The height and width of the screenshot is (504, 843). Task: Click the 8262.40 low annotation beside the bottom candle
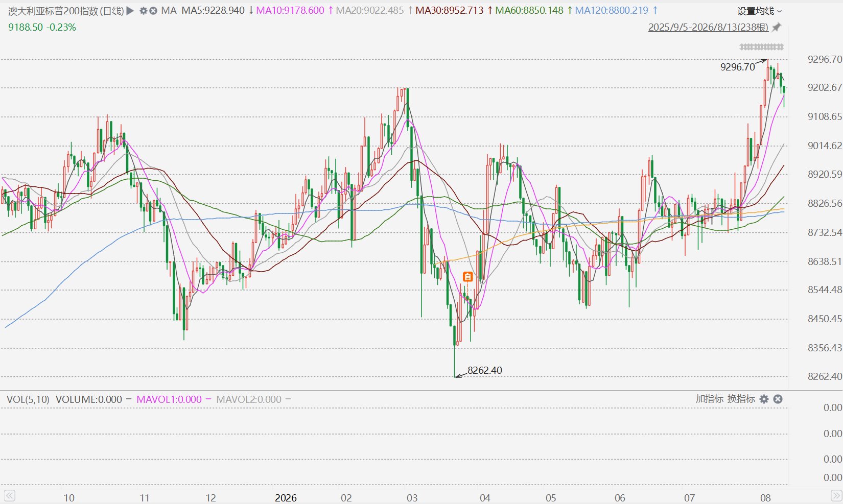pyautogui.click(x=485, y=370)
